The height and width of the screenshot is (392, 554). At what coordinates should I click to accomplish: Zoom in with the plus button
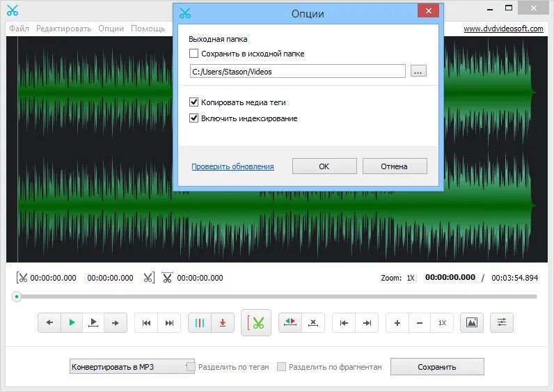[397, 322]
